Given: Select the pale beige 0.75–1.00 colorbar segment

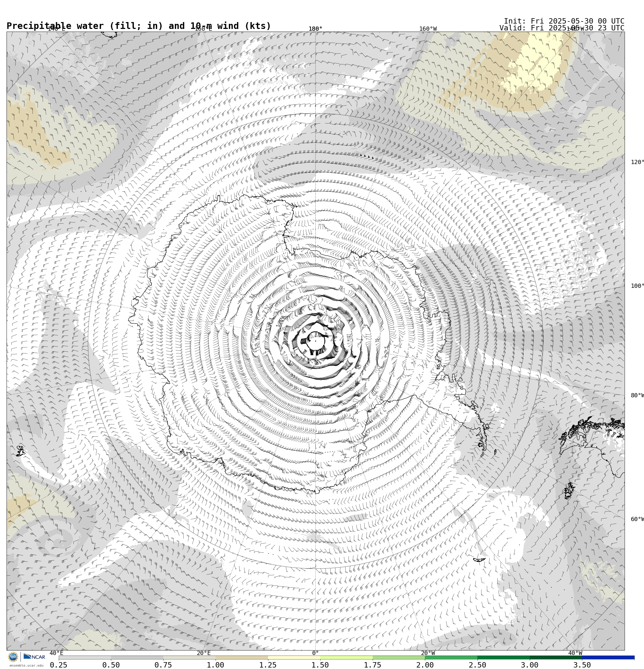Looking at the screenshot, I should click(189, 657).
